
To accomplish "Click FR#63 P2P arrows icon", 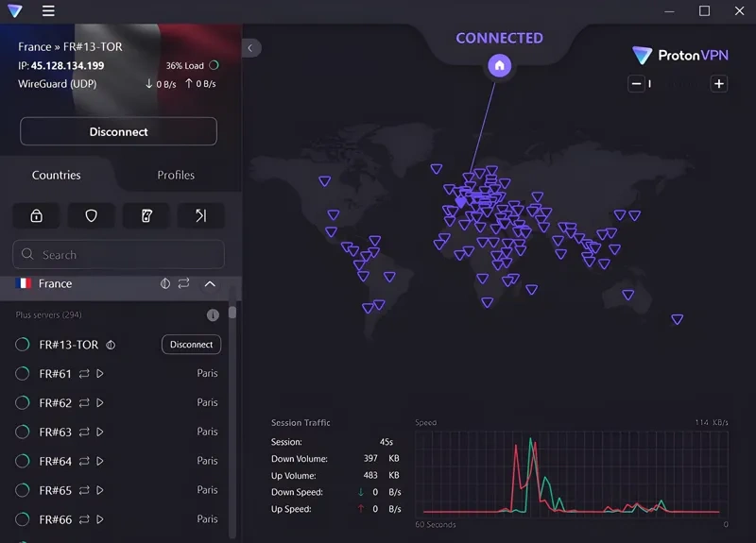I will [x=84, y=432].
